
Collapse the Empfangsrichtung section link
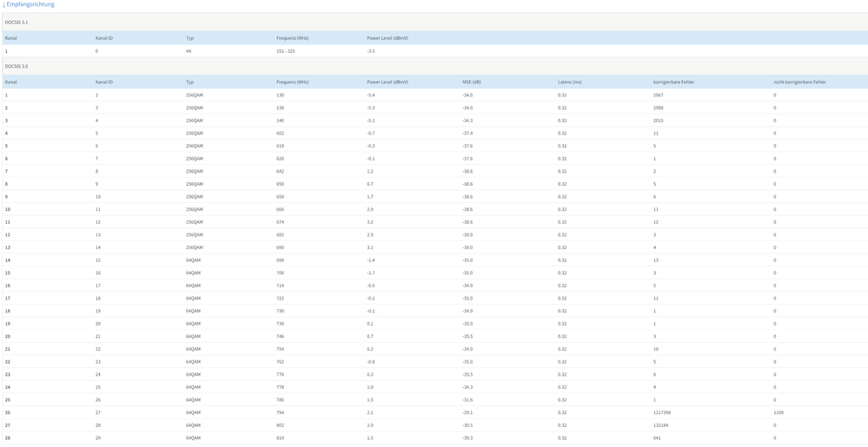tap(28, 4)
